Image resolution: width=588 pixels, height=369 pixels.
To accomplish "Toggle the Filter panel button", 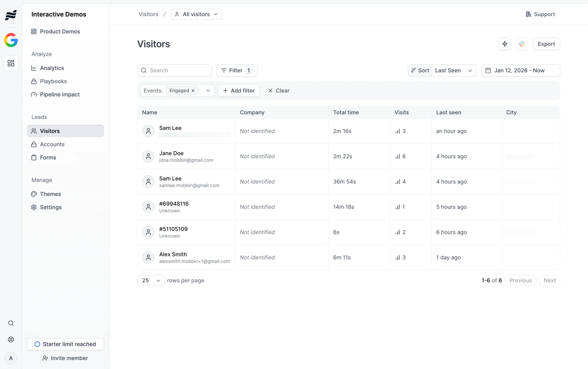I will [x=237, y=70].
